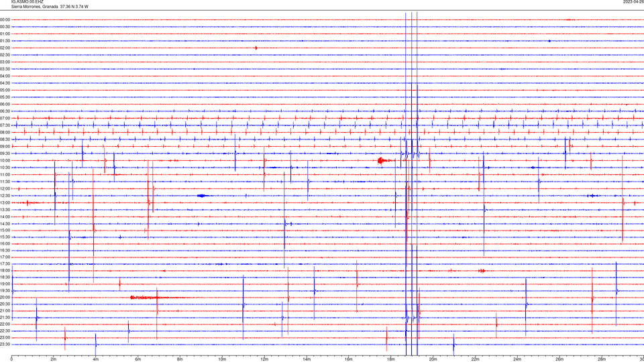Select the 07:00 time row label
644x362 pixels.
pos(5,118)
